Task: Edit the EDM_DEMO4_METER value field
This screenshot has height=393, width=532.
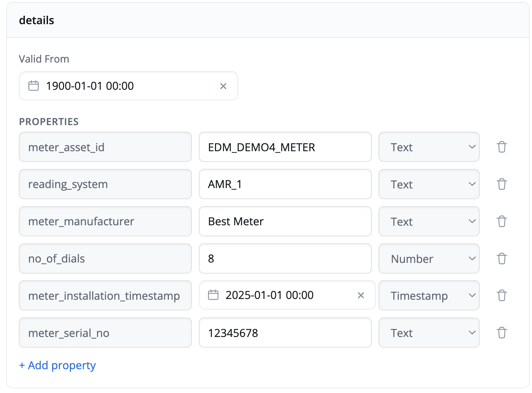Action: click(285, 147)
